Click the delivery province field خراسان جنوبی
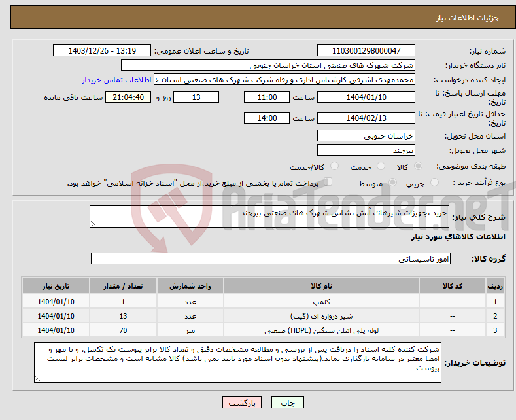 (366, 135)
